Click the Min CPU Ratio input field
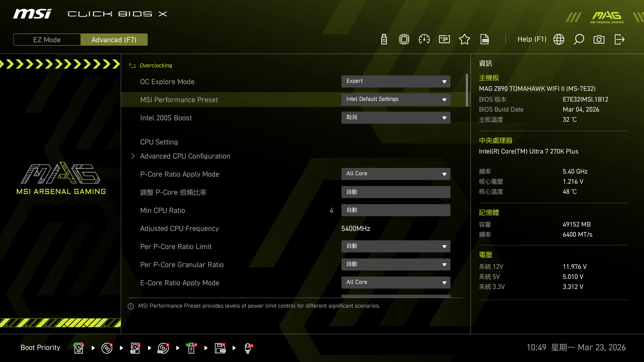This screenshot has height=362, width=644. (x=396, y=210)
